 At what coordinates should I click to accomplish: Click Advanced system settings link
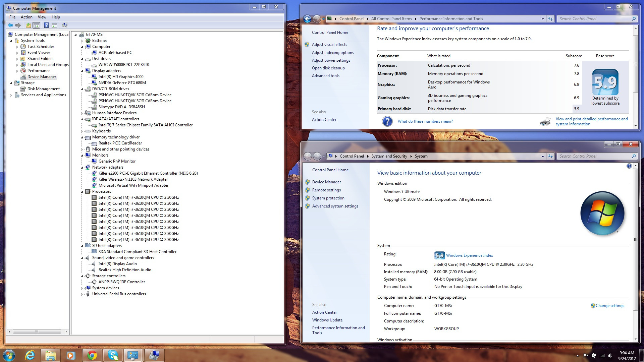(x=335, y=206)
